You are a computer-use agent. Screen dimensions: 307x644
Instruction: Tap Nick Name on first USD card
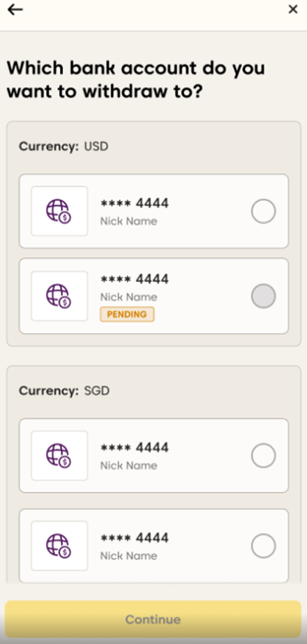tap(128, 221)
